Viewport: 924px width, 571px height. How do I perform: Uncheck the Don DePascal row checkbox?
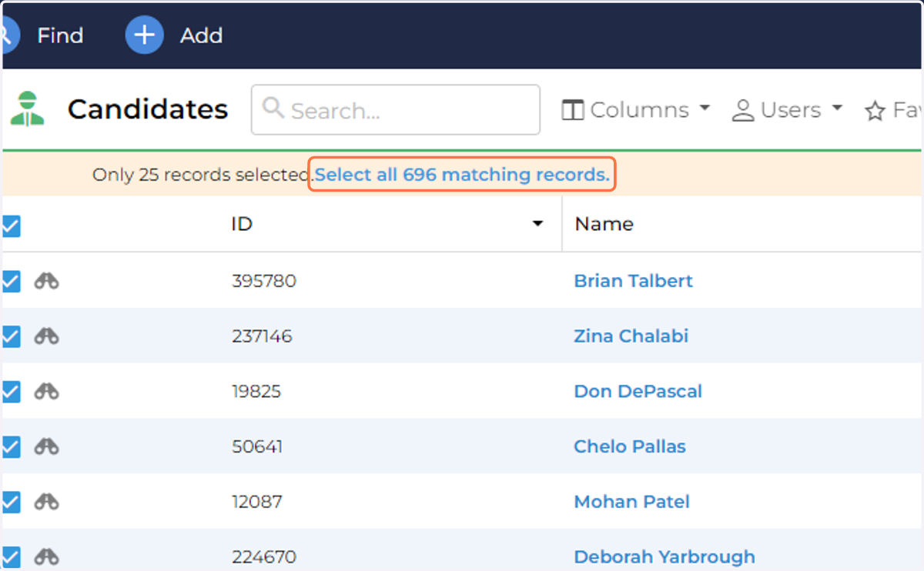(11, 392)
